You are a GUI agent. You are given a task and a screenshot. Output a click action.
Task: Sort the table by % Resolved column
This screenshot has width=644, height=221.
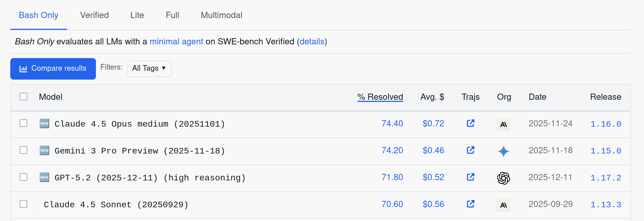coord(380,97)
